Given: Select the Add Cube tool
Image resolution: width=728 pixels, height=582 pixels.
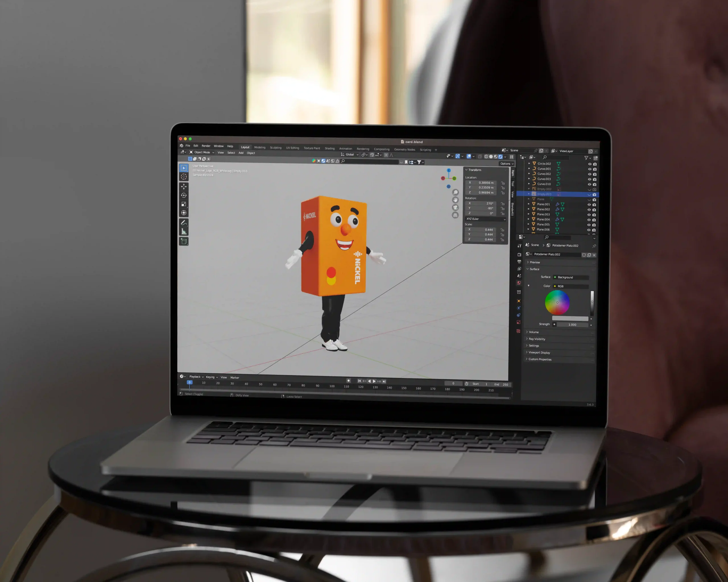Looking at the screenshot, I should [x=184, y=241].
